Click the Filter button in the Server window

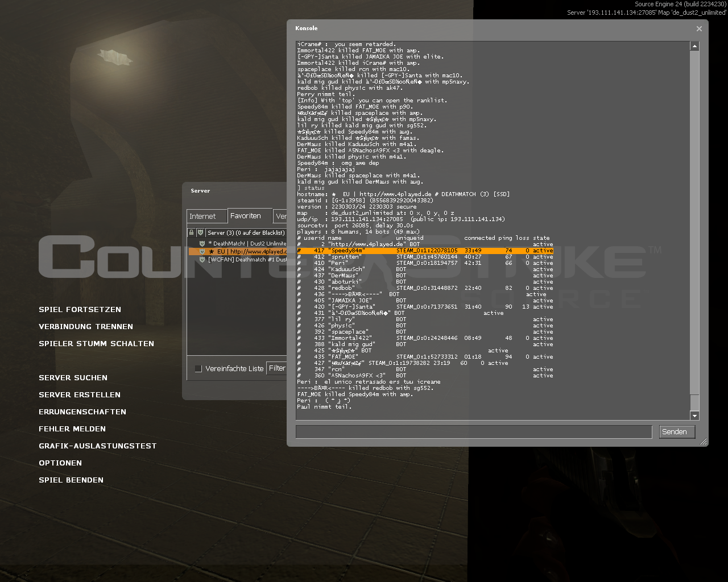tap(277, 368)
